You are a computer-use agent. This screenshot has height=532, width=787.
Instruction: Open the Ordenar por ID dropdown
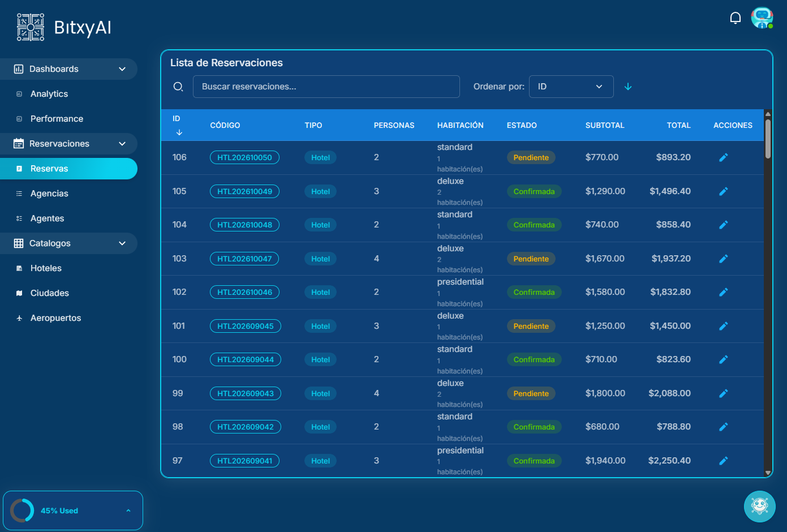click(x=571, y=87)
